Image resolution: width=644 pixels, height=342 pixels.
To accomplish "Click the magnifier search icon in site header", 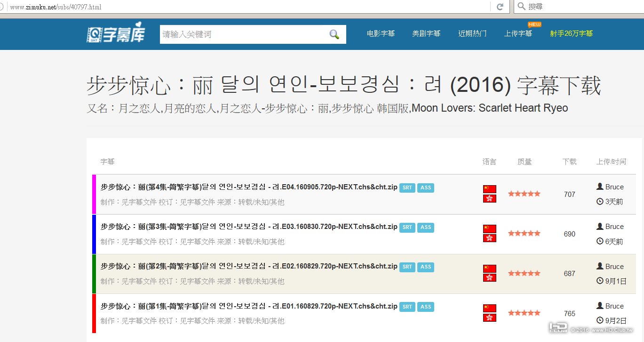I will (334, 34).
